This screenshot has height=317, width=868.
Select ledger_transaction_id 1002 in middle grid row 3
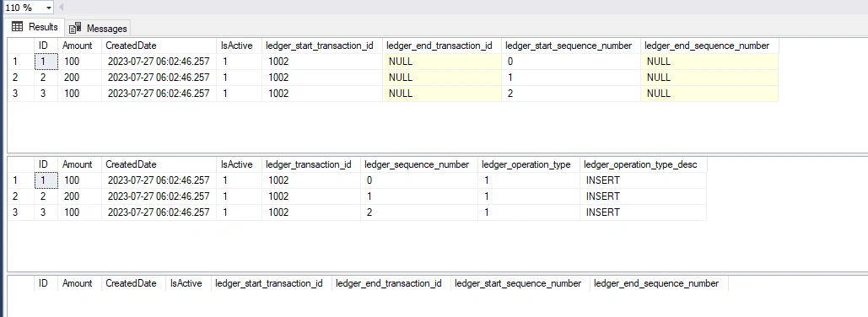(x=311, y=212)
